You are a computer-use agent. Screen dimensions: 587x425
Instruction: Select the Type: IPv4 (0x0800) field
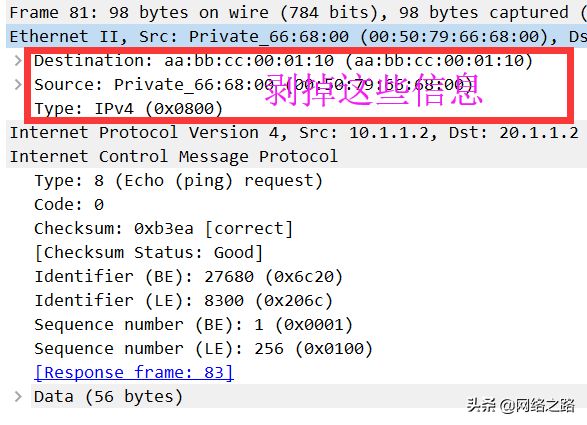[x=128, y=109]
